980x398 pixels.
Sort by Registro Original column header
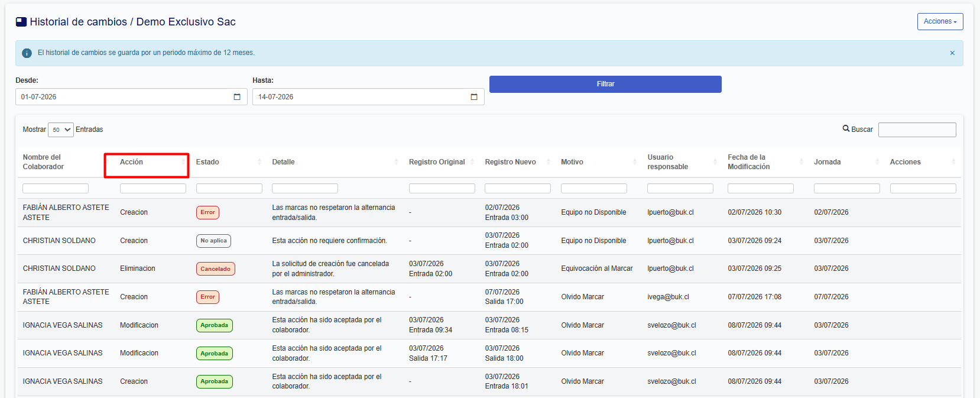(442, 162)
